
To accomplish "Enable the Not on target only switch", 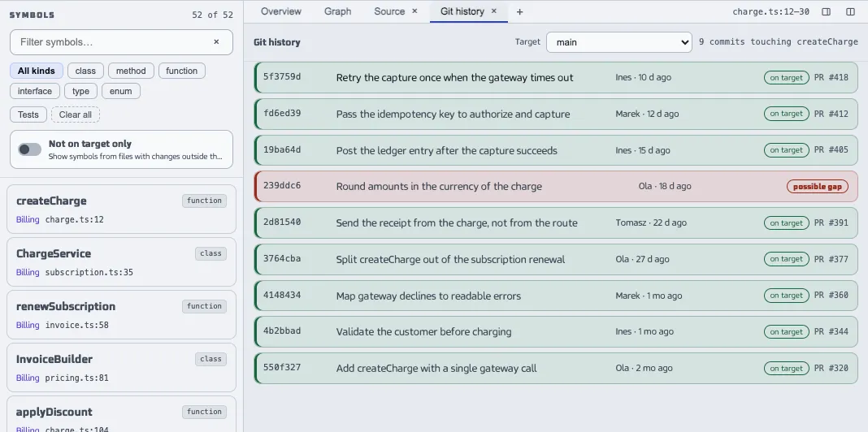I will coord(29,149).
